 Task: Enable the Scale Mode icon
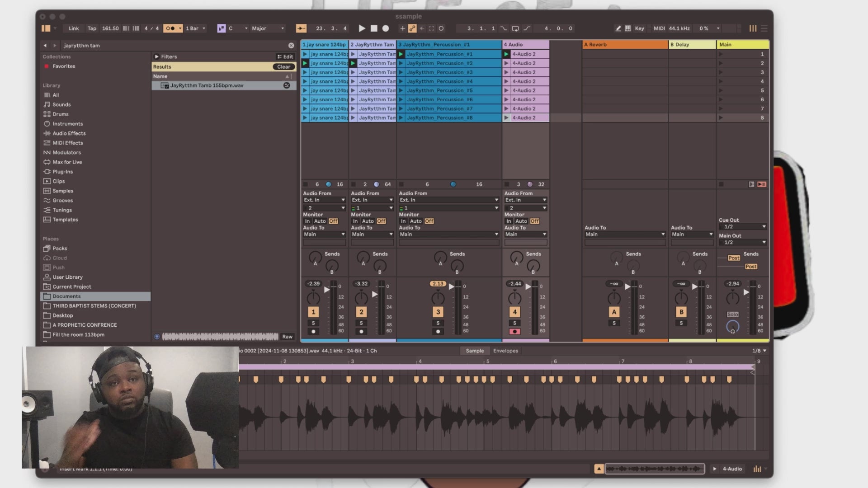tap(221, 28)
